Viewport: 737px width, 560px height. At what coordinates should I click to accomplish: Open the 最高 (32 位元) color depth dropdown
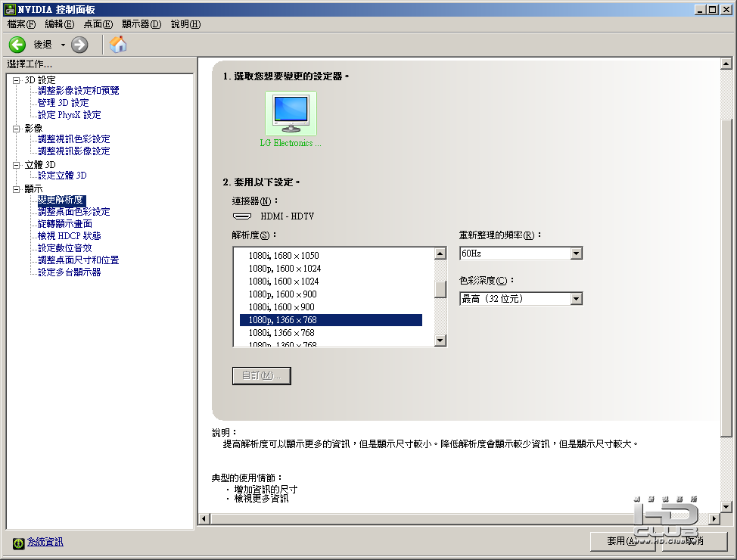pos(521,299)
